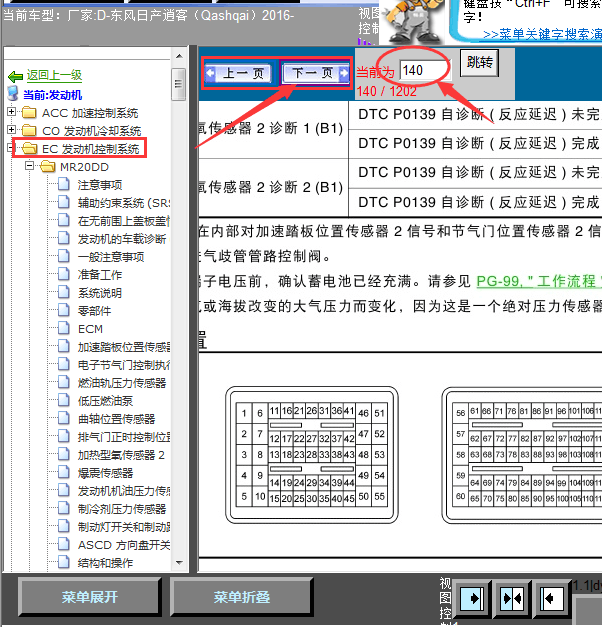Open 加热型氧传感器 2 document
Image resolution: width=602 pixels, height=627 pixels.
pos(121,455)
